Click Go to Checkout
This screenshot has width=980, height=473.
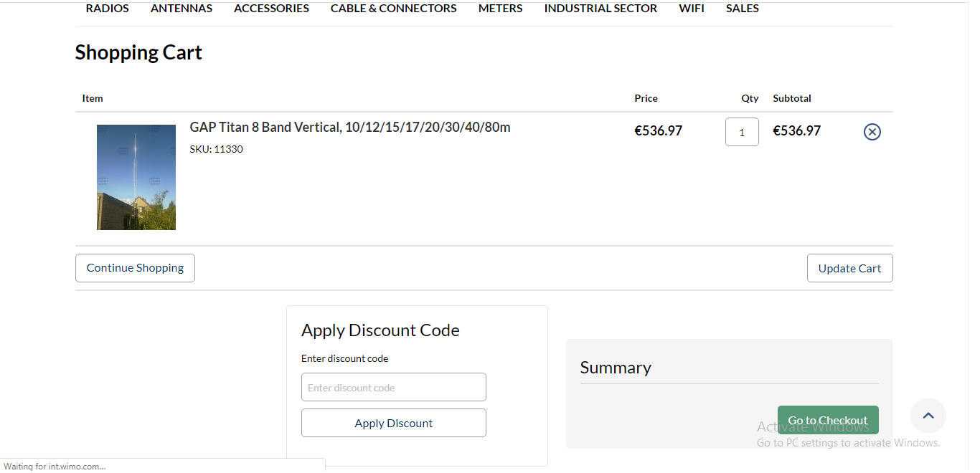point(828,420)
